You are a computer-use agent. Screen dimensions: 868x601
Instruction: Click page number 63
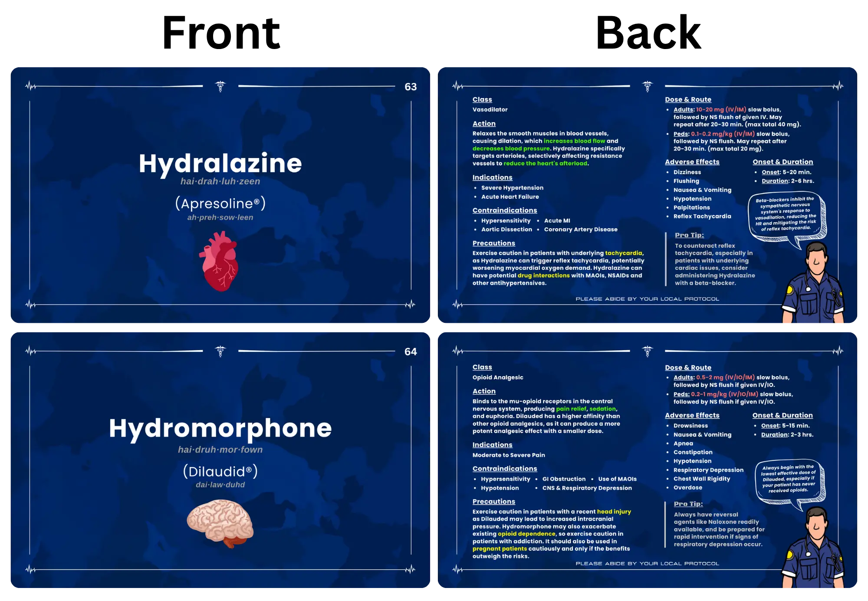(x=411, y=87)
